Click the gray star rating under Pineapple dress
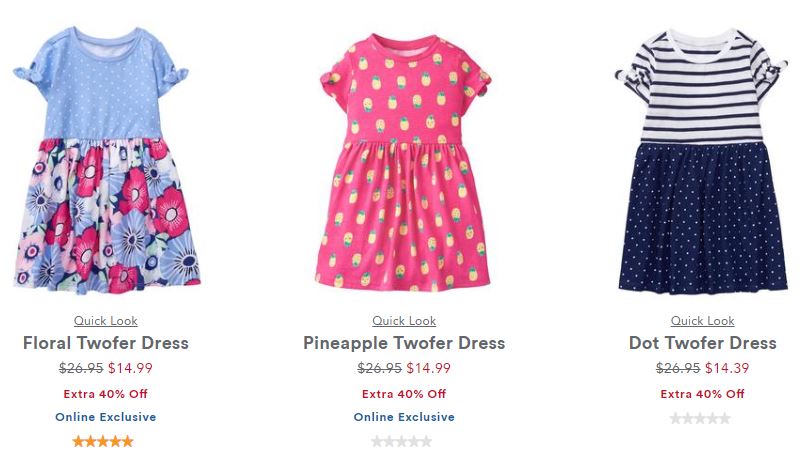Viewport: 812px width, 459px height. click(x=401, y=441)
